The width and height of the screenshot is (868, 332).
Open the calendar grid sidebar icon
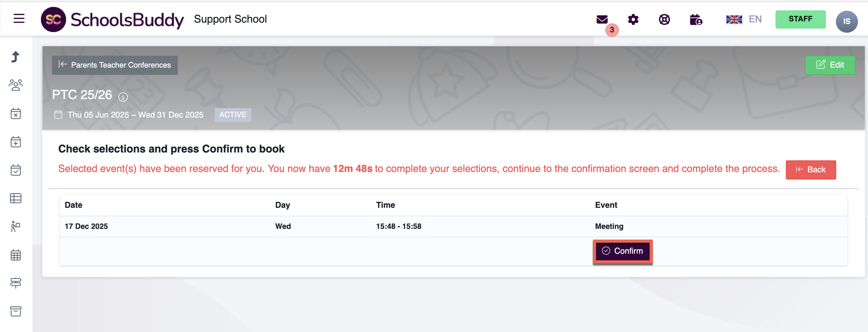click(15, 255)
